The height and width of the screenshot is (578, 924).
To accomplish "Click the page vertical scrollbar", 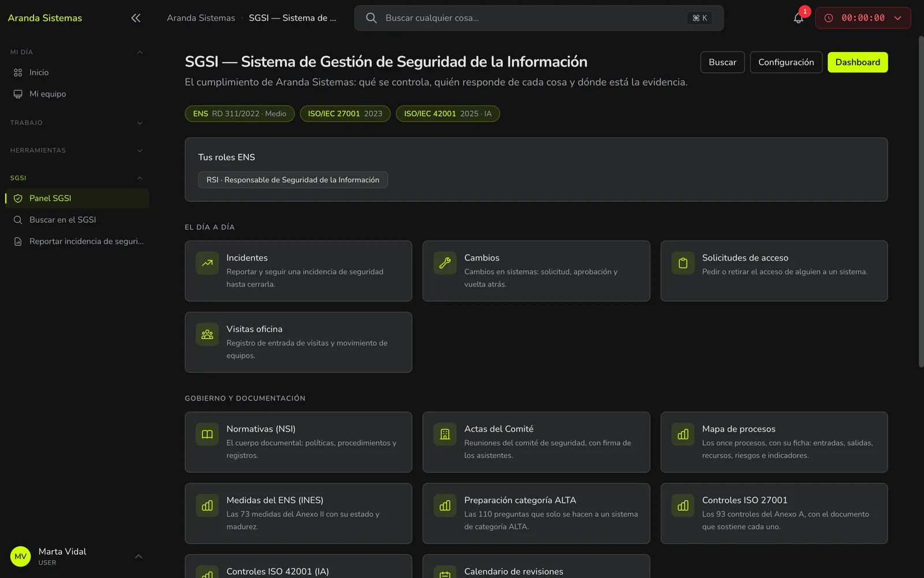I will [x=921, y=202].
